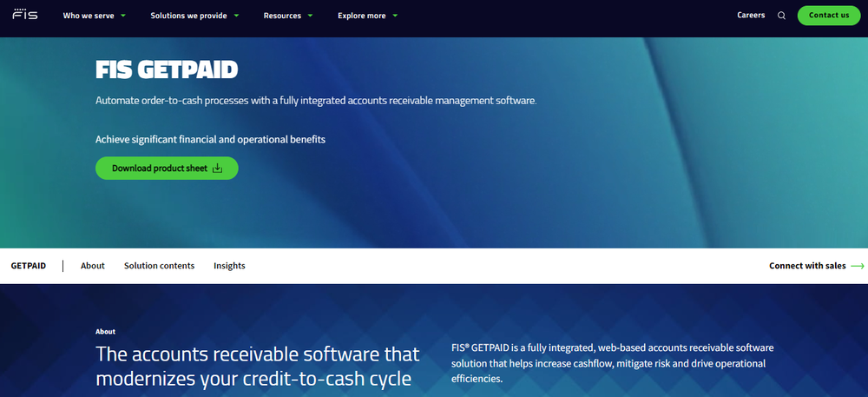The image size is (868, 397).
Task: Select the GETPAID section label
Action: coord(29,266)
